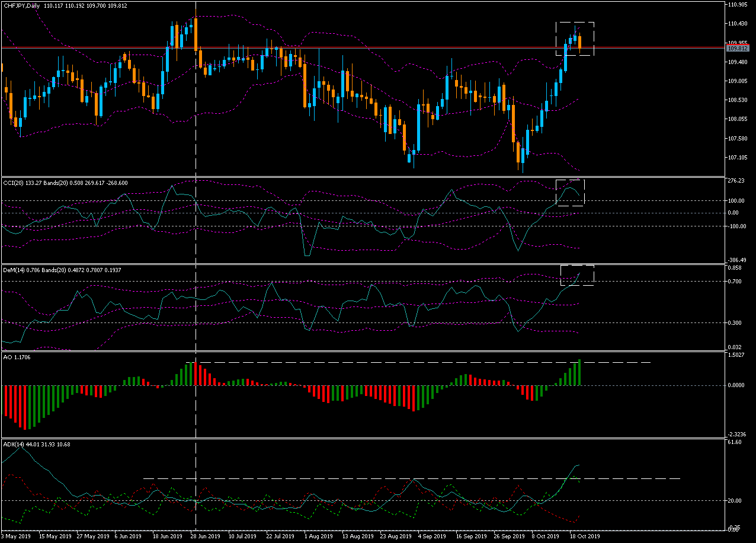Viewport: 756px width, 543px height.
Task: Click the 1 Aug 2019 date label
Action: tap(315, 536)
